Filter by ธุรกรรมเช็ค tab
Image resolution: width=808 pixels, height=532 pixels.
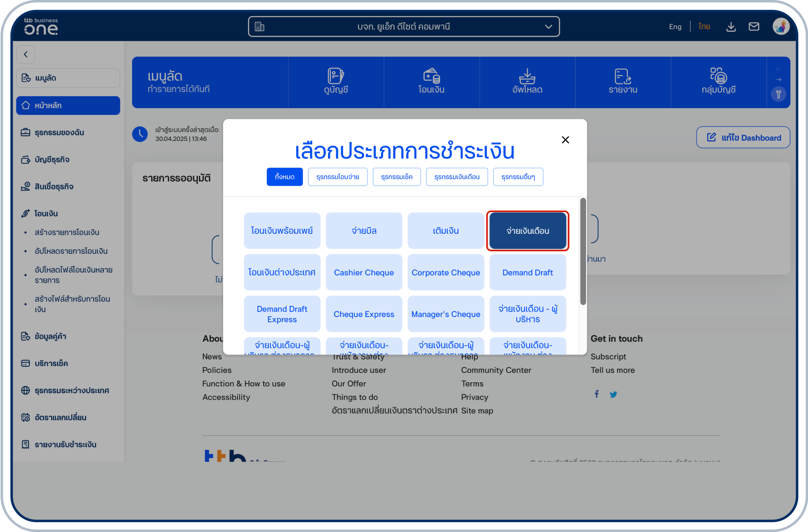396,177
